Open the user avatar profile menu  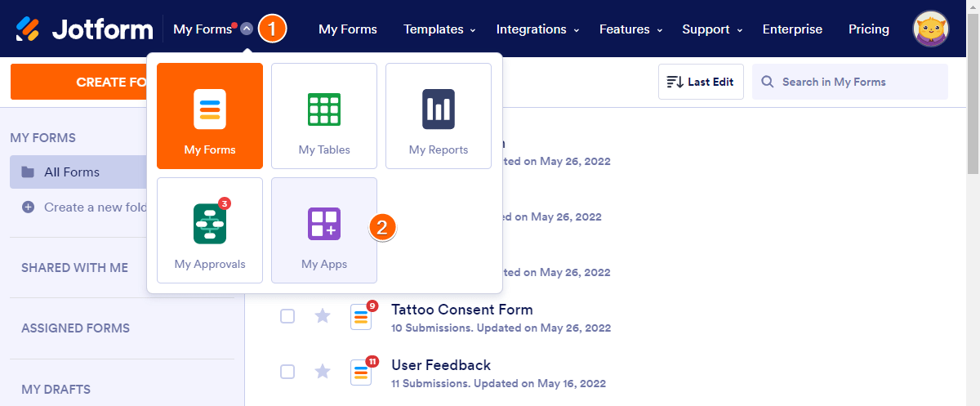click(x=930, y=29)
